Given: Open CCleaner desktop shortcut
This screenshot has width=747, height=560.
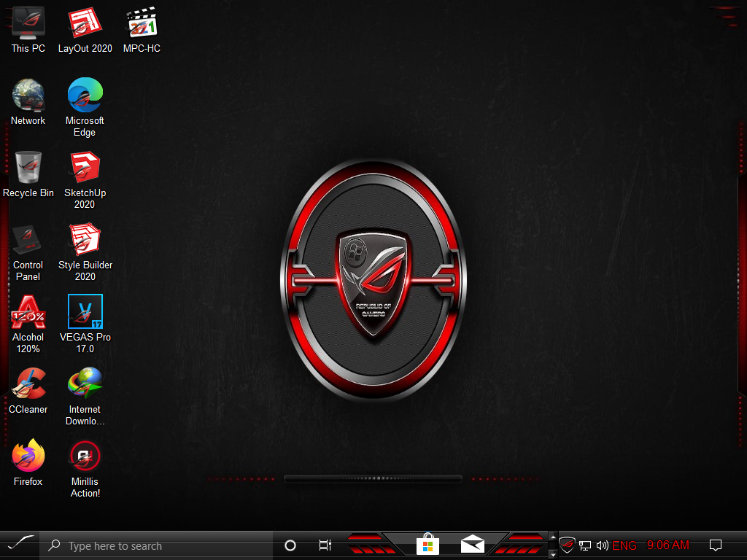Looking at the screenshot, I should pyautogui.click(x=28, y=391).
